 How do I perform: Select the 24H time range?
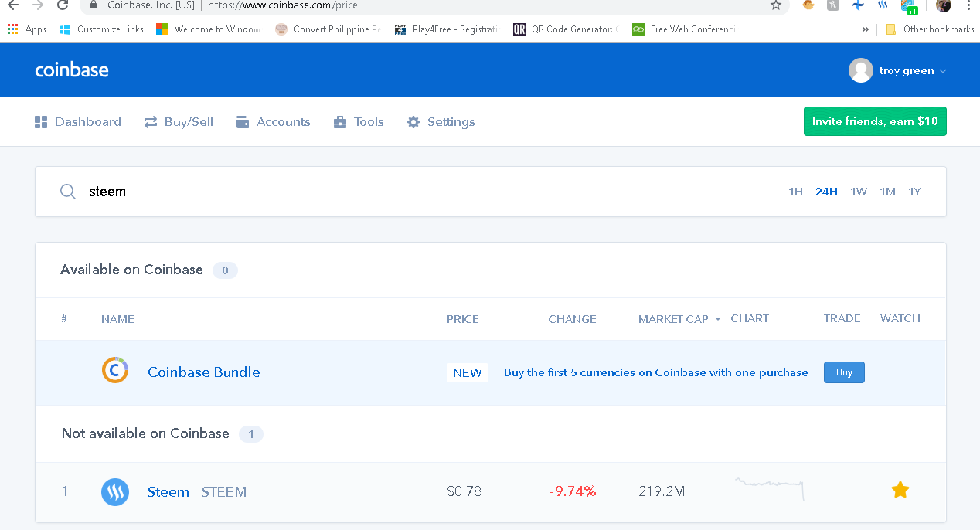tap(826, 192)
